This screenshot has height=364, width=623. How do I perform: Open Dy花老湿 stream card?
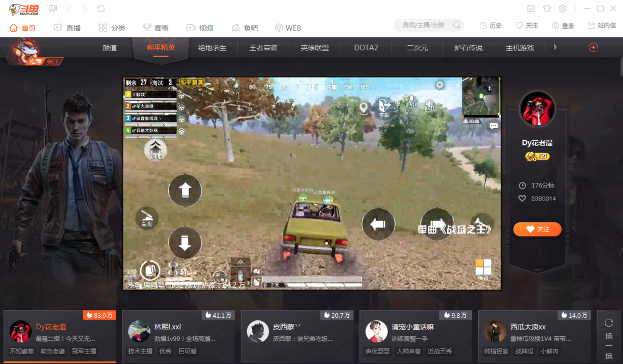60,336
